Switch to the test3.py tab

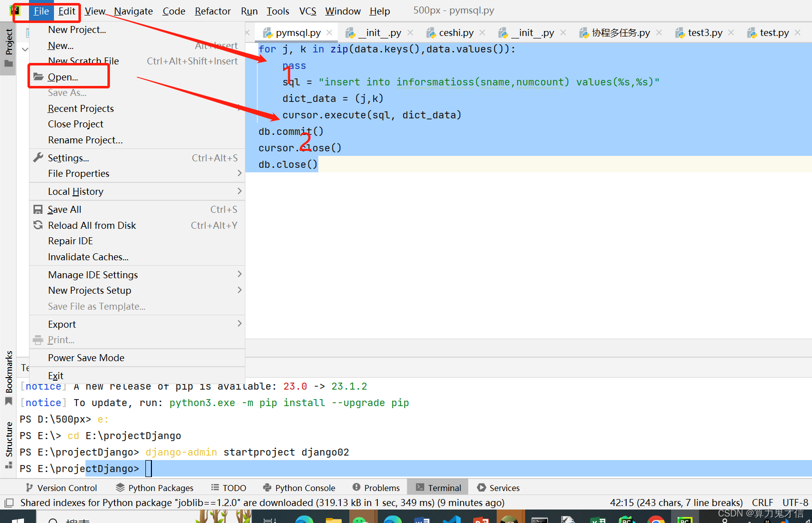click(x=705, y=32)
